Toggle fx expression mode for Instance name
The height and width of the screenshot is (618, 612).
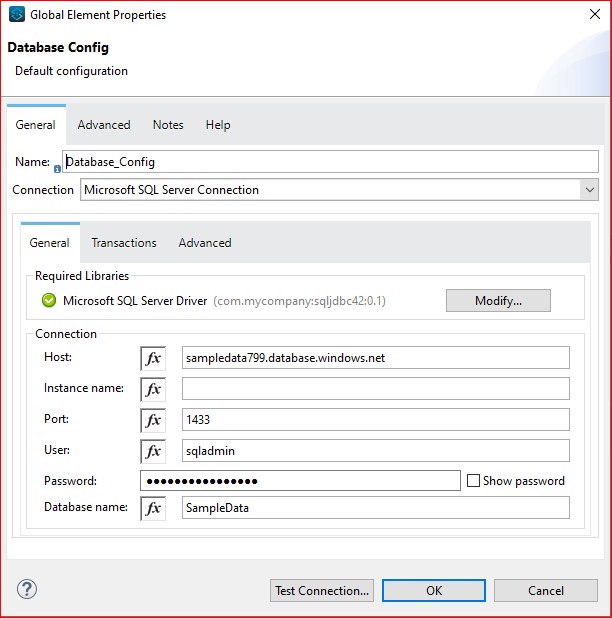click(x=153, y=389)
